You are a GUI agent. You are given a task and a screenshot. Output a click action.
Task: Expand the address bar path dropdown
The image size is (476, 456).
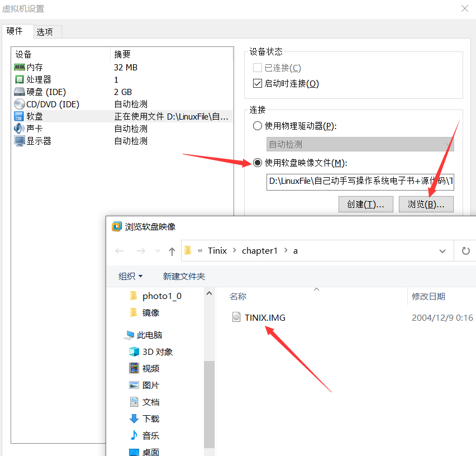[442, 251]
